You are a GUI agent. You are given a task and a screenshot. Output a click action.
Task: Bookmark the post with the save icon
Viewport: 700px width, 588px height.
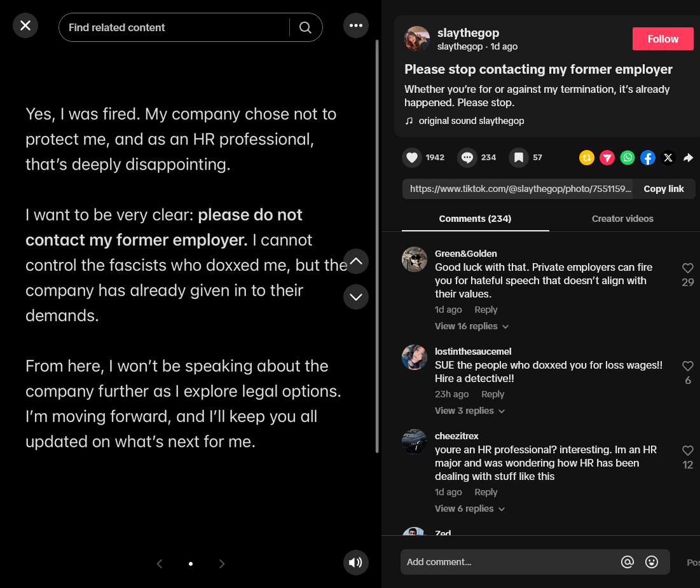[519, 158]
